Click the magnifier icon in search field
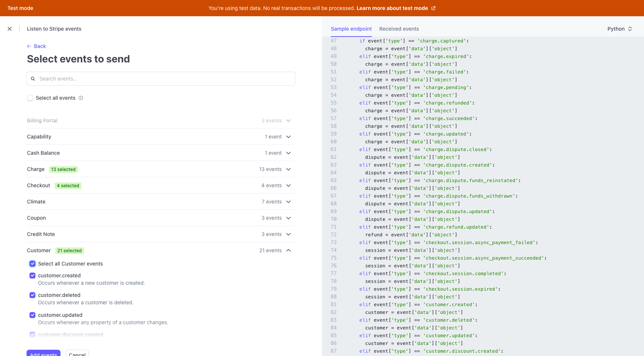The height and width of the screenshot is (356, 644). [x=33, y=79]
